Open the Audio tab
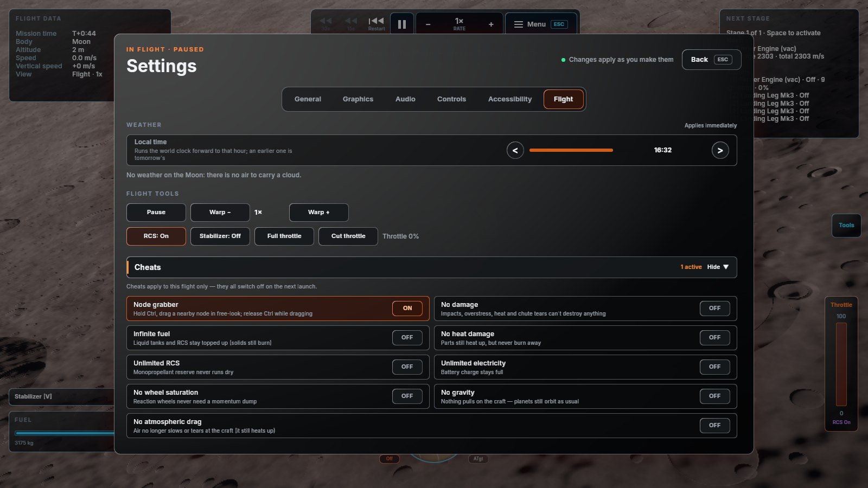This screenshot has height=488, width=868. pyautogui.click(x=405, y=99)
